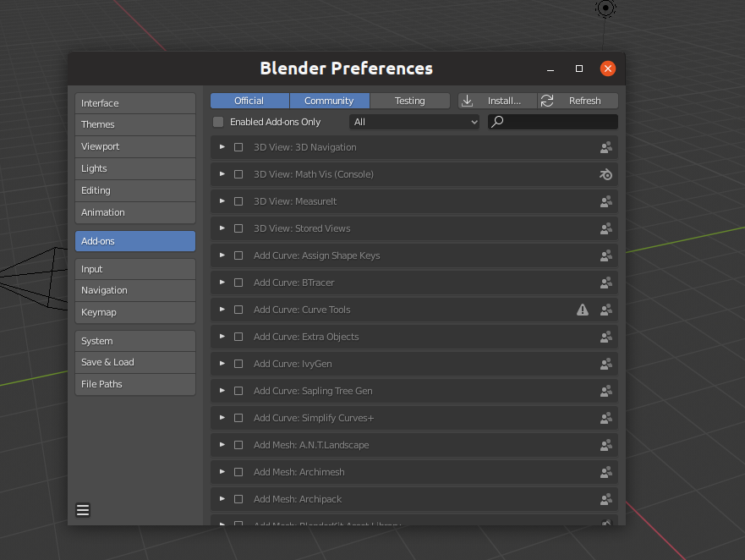The height and width of the screenshot is (560, 745).
Task: Expand Add Curve: BTracer details
Action: [x=222, y=283]
